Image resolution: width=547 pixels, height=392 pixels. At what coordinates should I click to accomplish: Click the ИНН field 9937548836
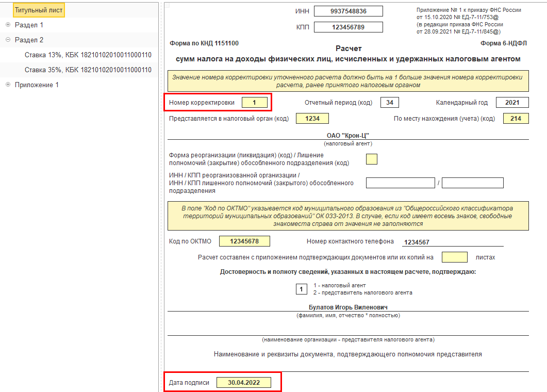tap(348, 11)
